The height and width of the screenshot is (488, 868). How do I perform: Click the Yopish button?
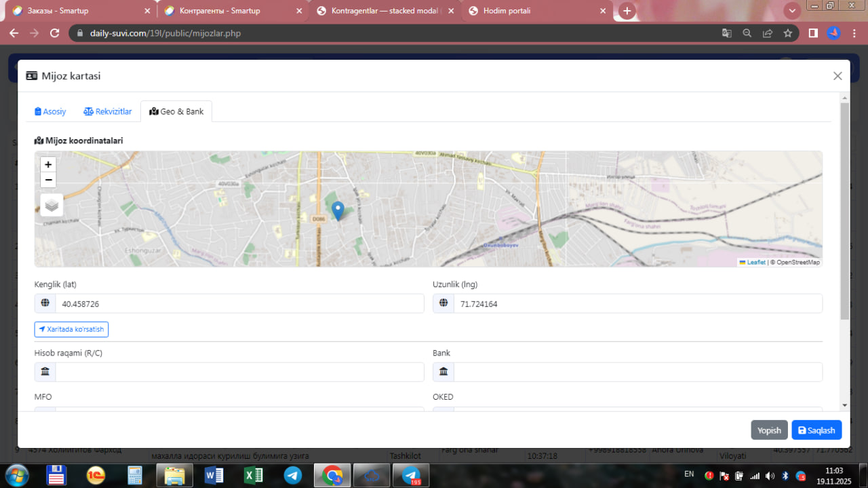coord(769,430)
